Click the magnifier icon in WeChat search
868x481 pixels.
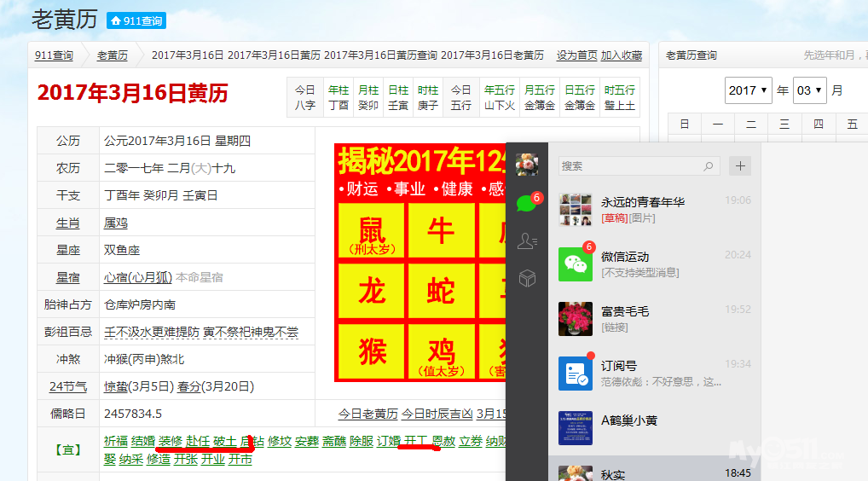709,166
